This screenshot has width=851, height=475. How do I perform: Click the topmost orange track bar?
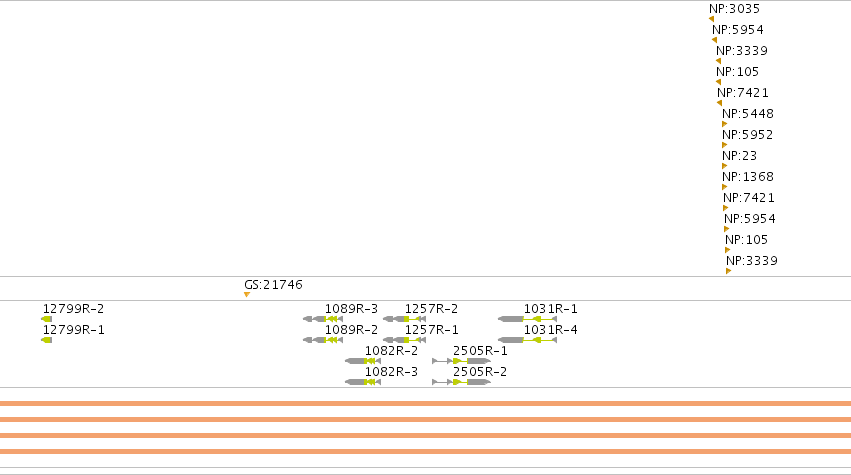[426, 403]
